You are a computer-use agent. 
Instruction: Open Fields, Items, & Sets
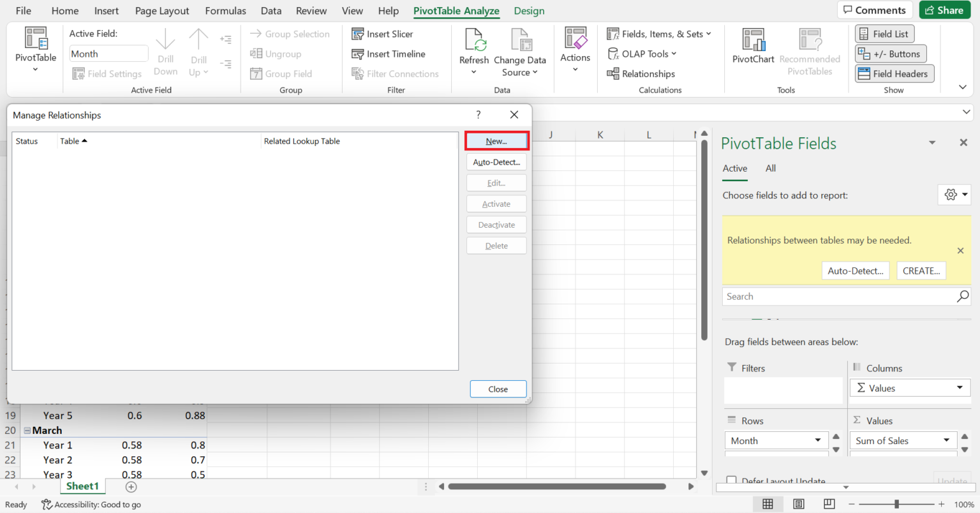[x=658, y=33]
